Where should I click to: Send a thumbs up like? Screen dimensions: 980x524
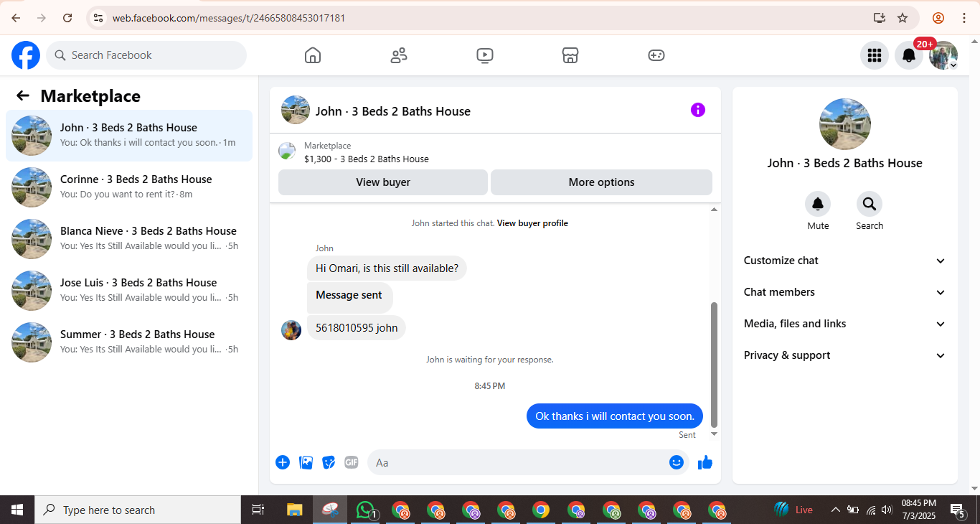(x=705, y=462)
